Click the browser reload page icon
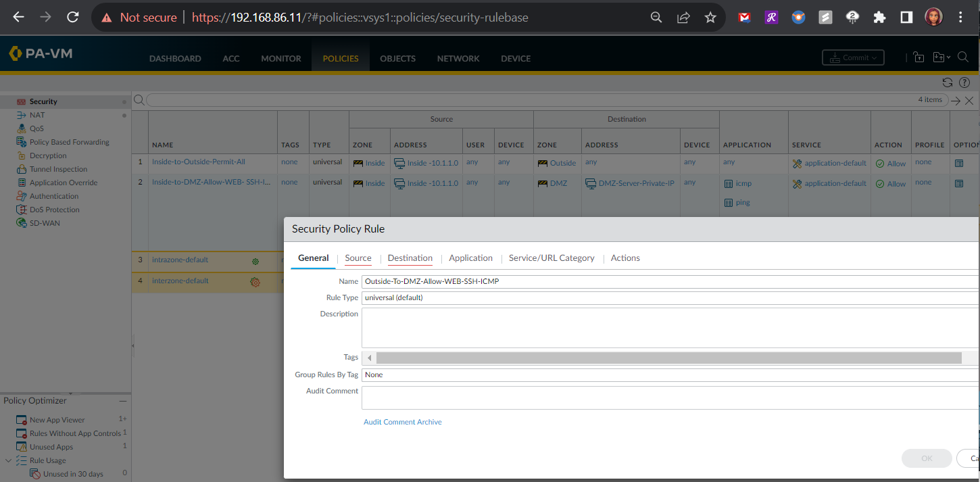Screen dimensions: 980x482 (x=72, y=18)
